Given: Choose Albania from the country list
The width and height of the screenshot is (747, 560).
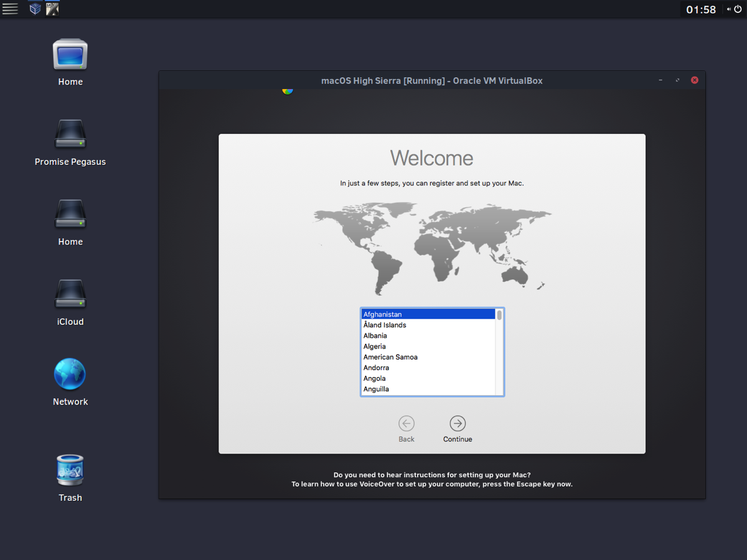Looking at the screenshot, I should 428,335.
